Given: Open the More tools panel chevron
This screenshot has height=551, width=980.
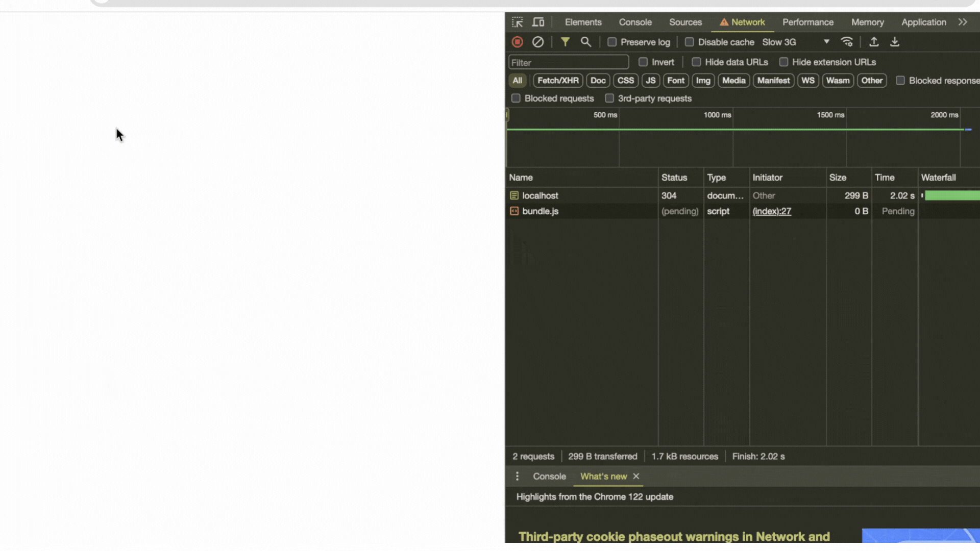Looking at the screenshot, I should pyautogui.click(x=963, y=22).
